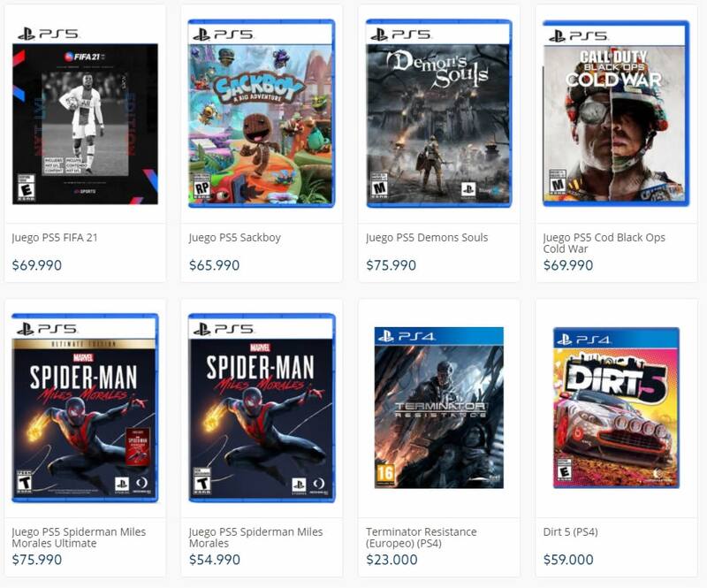Click the "Dirt 5 (PS4)" title link
This screenshot has height=588, width=707.
[570, 531]
